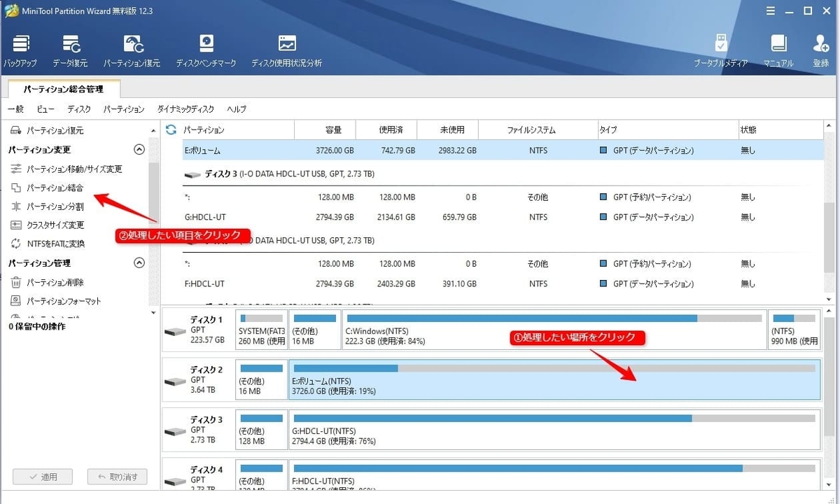Click the blue type swatch in the F:HDCL-UT row
The width and height of the screenshot is (840, 504).
click(603, 283)
